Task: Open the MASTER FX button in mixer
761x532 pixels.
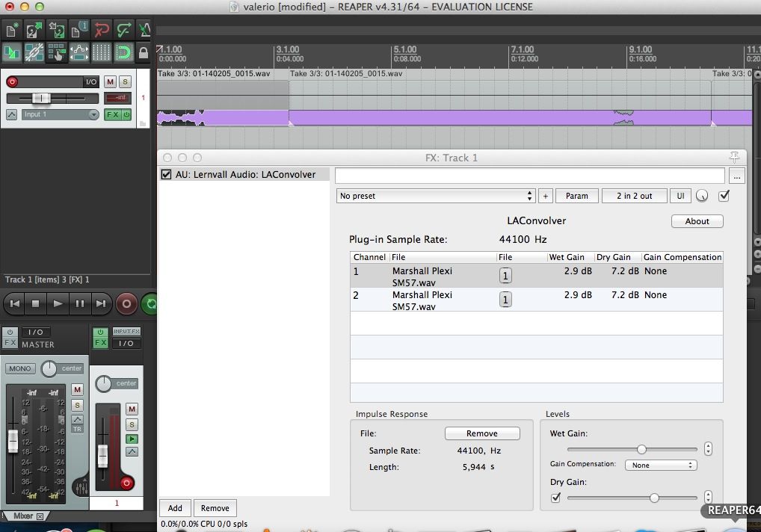Action: (10, 343)
